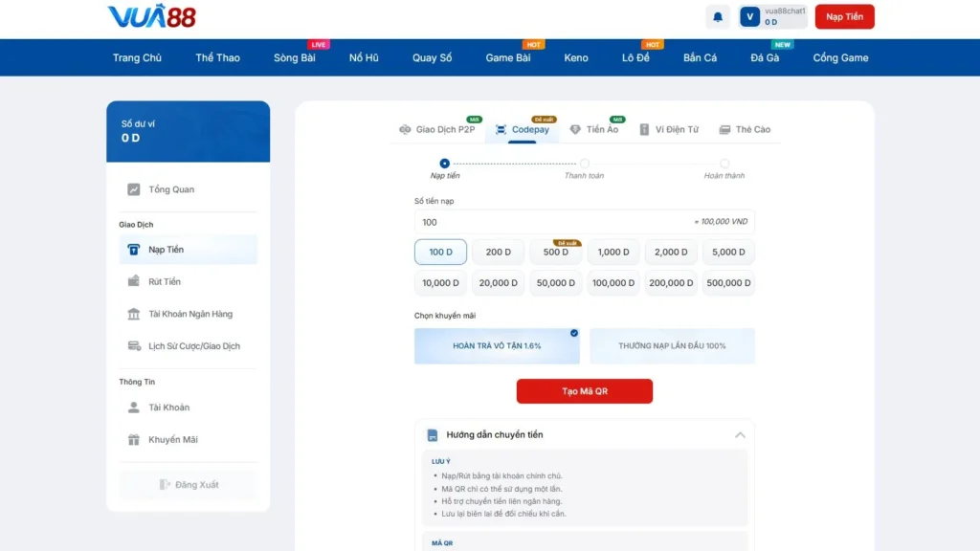Switch to the Giao Dịch P2P tab

click(x=436, y=130)
